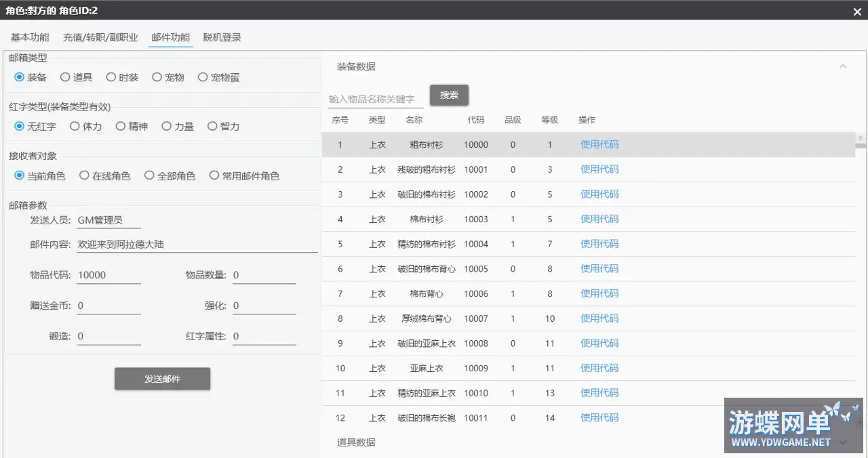Click the 强化 input field
Screen dimensions: 868x458
(x=264, y=306)
